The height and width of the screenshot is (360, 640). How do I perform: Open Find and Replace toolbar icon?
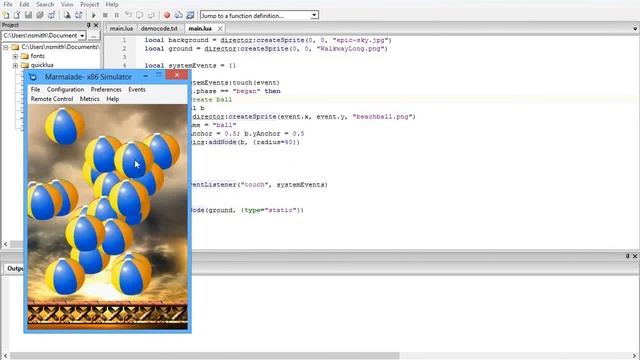click(x=78, y=16)
